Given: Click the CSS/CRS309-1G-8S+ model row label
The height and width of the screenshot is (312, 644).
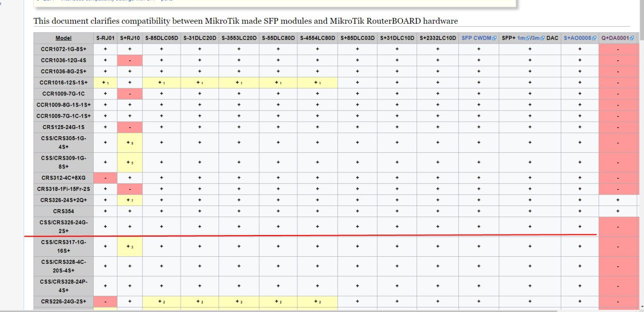Looking at the screenshot, I should click(63, 162).
